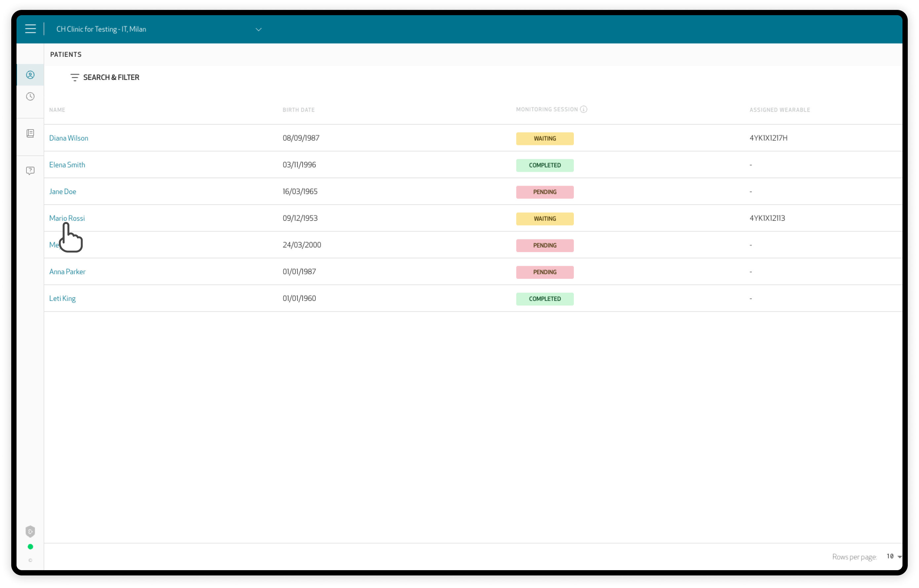This screenshot has width=919, height=588.
Task: Click Leti King's COMPLETED status badge
Action: coord(545,299)
